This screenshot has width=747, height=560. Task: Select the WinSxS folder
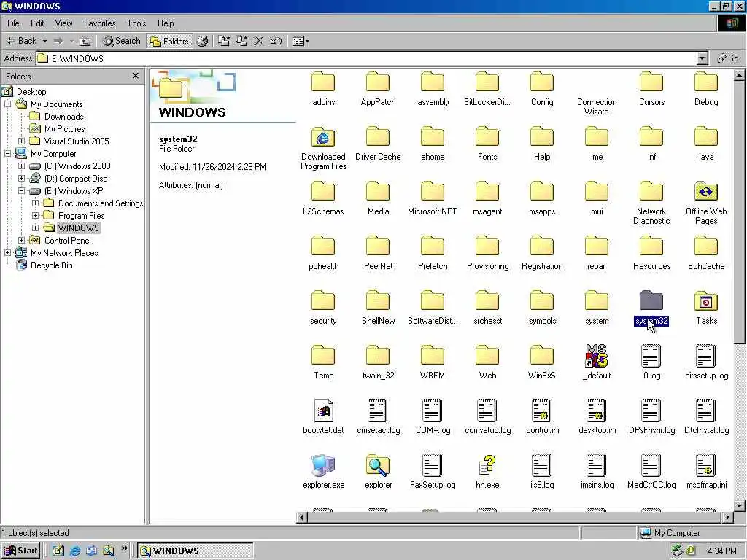[x=542, y=363]
